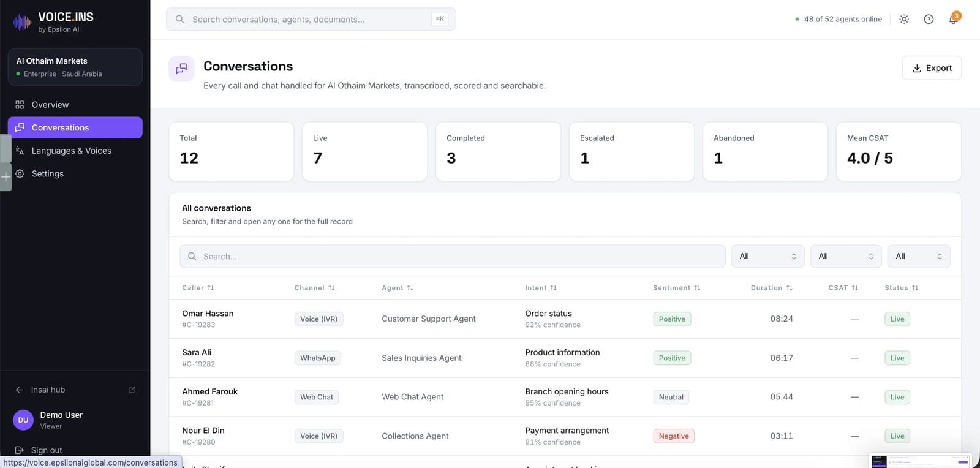Open the help question-mark icon
980x468 pixels.
[x=929, y=19]
